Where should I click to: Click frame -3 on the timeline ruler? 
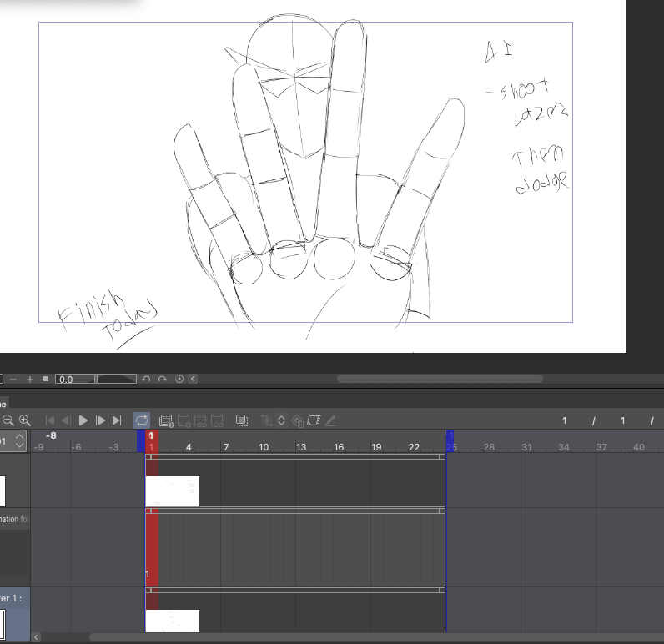(x=113, y=447)
